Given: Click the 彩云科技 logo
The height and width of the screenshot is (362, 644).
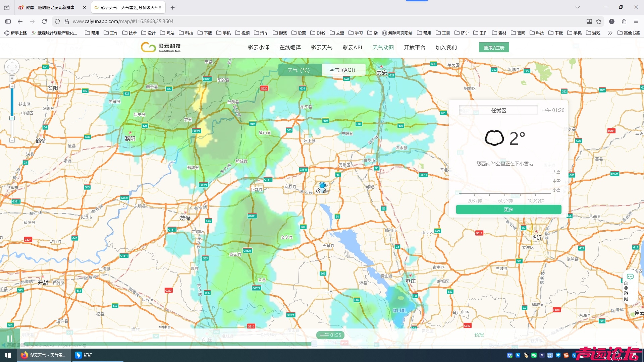Looking at the screenshot, I should click(x=161, y=47).
